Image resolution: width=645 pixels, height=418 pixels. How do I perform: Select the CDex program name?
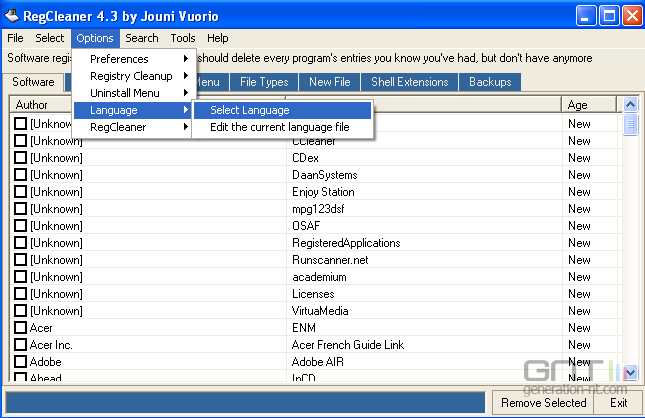(305, 158)
